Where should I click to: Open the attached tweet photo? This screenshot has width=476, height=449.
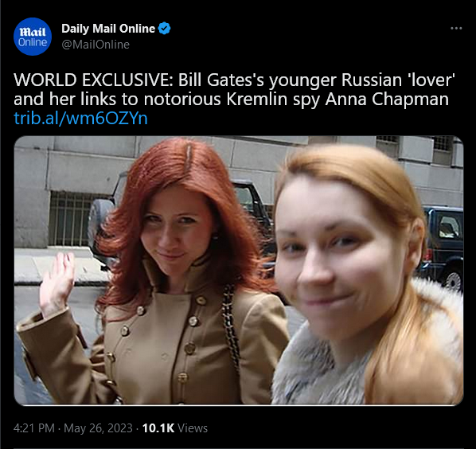pyautogui.click(x=239, y=270)
